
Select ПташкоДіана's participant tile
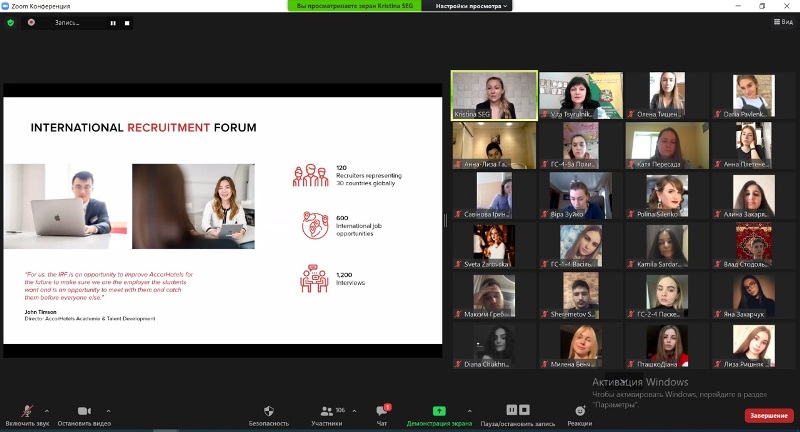(667, 345)
